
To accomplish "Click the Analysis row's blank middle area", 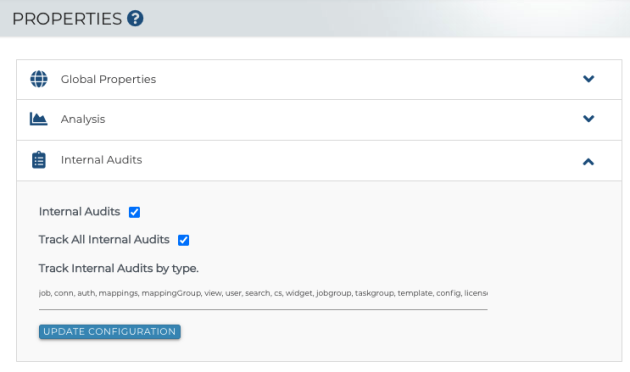I will [342, 120].
